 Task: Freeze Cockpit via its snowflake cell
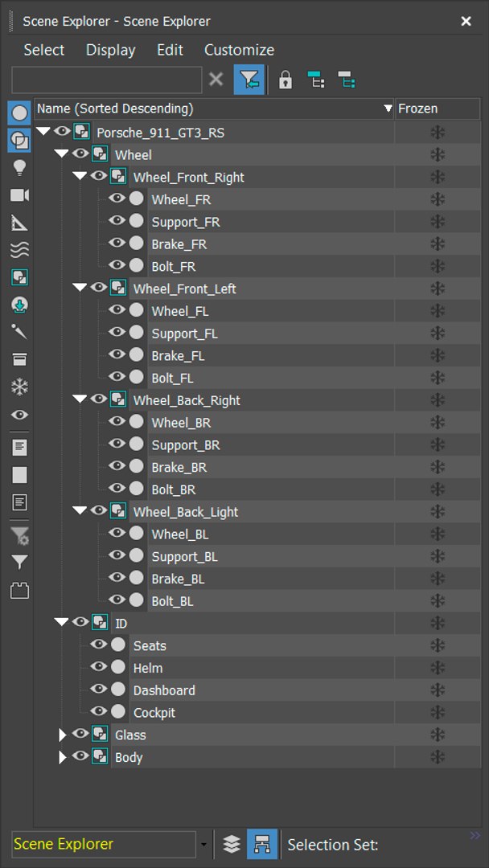click(x=438, y=712)
